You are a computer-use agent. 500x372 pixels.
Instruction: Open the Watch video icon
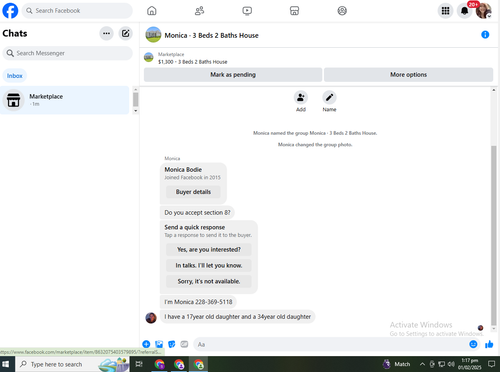pos(247,11)
